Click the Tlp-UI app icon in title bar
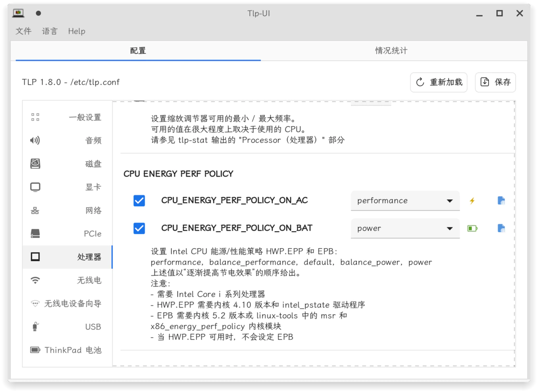This screenshot has width=538, height=392. [x=18, y=13]
